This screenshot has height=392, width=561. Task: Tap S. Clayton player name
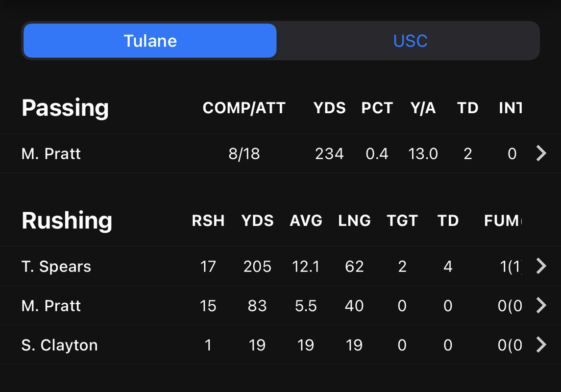click(x=60, y=345)
